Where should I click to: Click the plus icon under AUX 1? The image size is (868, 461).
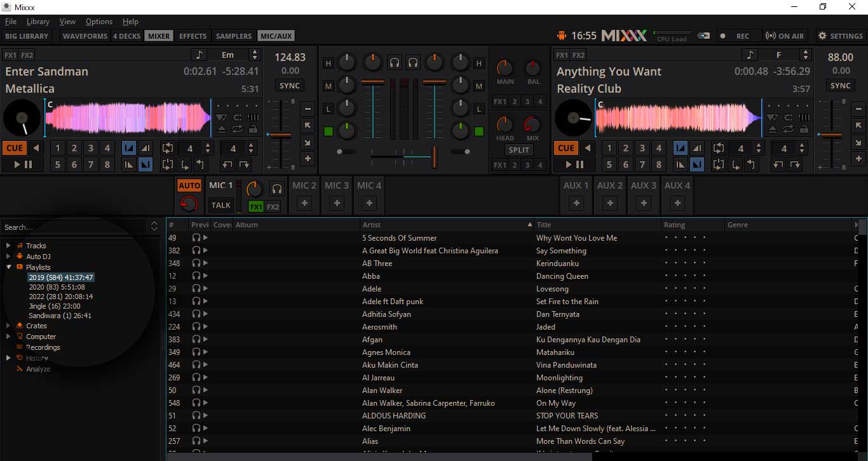576,204
